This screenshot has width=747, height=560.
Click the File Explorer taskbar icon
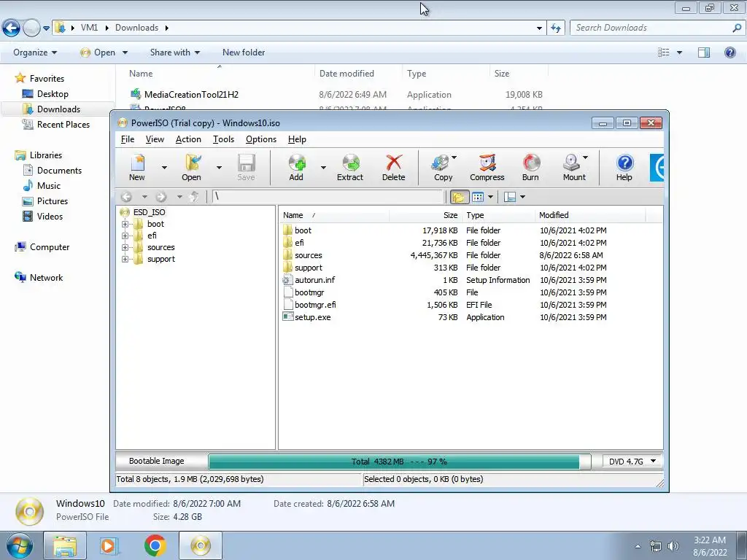tap(65, 545)
